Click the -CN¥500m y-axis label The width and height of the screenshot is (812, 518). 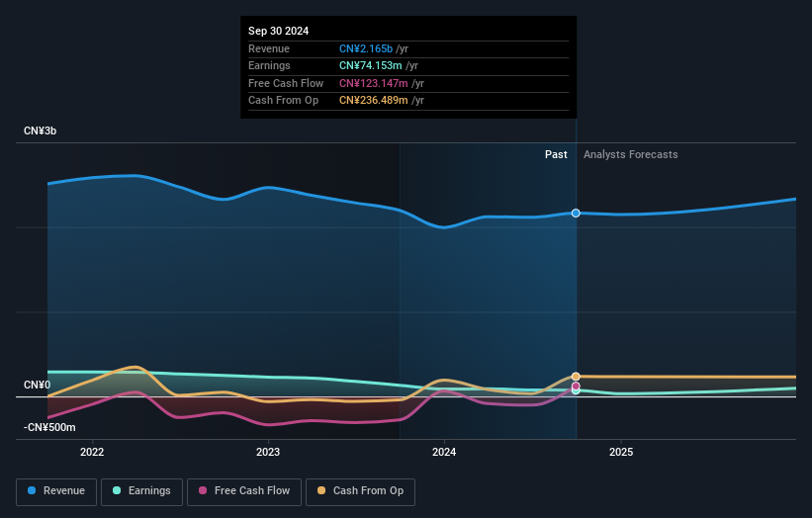(49, 427)
